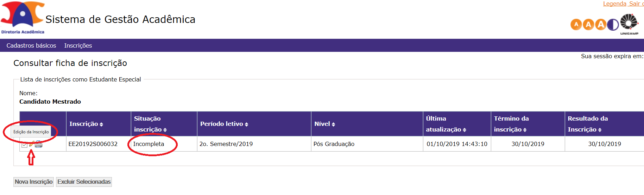
Task: Click the Excluir Selecionadas button
Action: coord(84,182)
